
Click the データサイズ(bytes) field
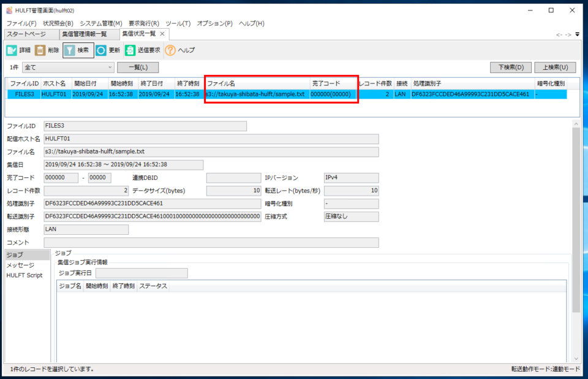click(x=233, y=191)
